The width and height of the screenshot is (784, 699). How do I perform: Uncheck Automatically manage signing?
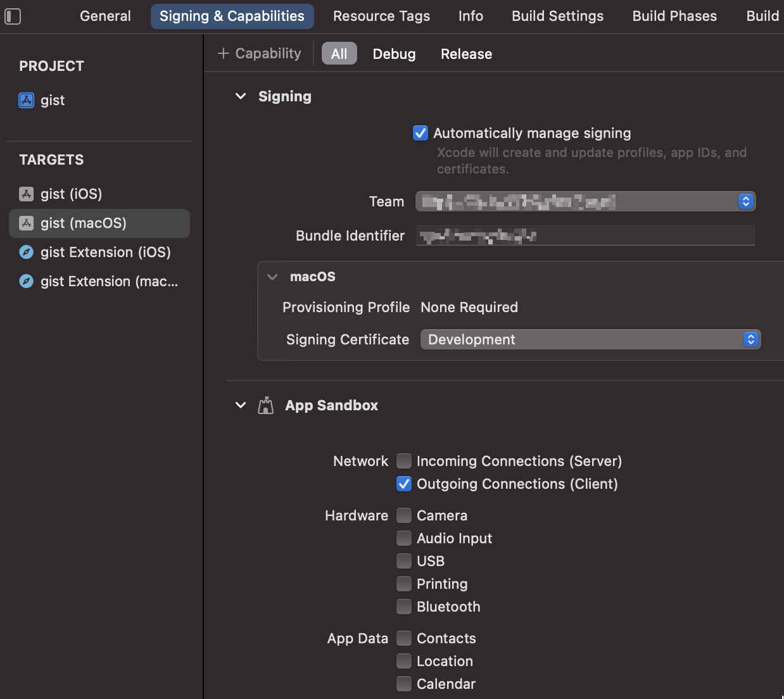click(x=420, y=133)
